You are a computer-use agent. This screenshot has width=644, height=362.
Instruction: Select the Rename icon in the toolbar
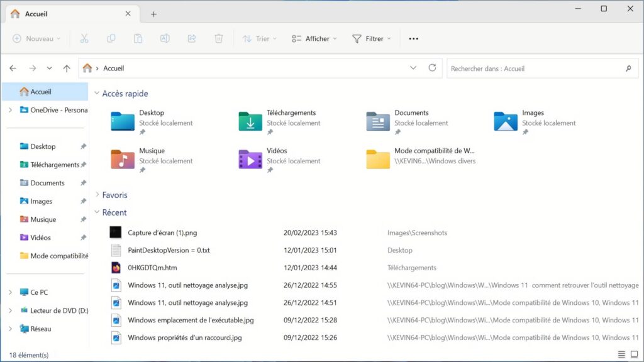tap(165, 38)
